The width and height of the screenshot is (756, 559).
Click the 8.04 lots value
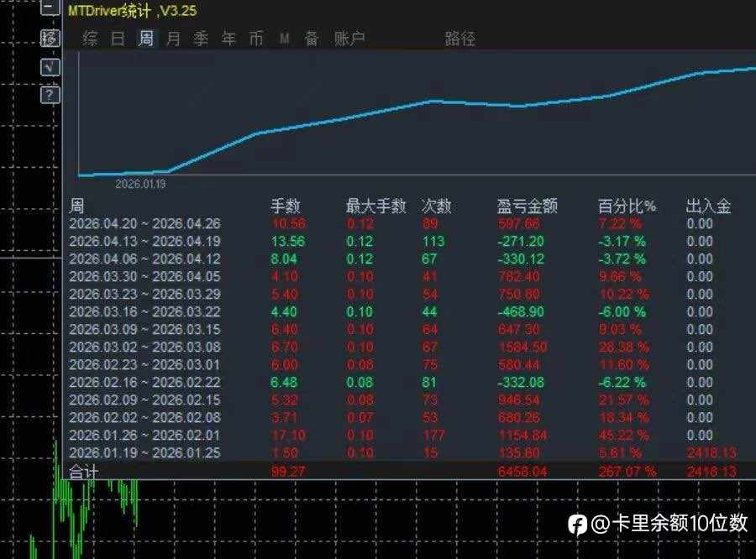point(284,259)
